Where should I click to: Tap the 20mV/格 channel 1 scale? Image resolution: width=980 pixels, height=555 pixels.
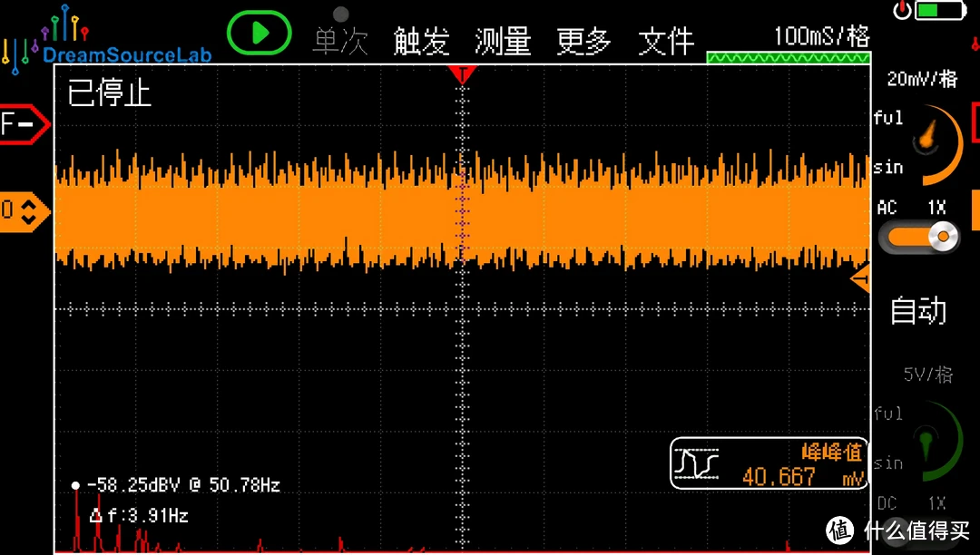(922, 79)
